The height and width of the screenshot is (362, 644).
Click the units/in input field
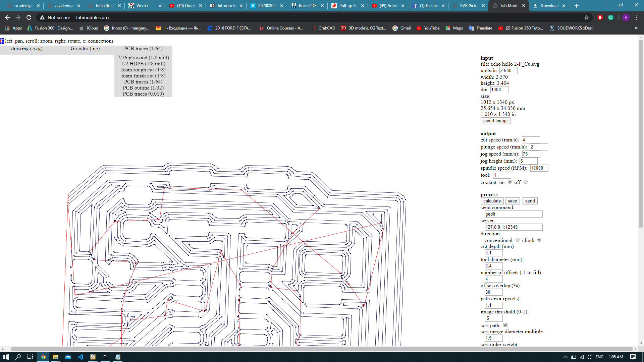pyautogui.click(x=508, y=71)
